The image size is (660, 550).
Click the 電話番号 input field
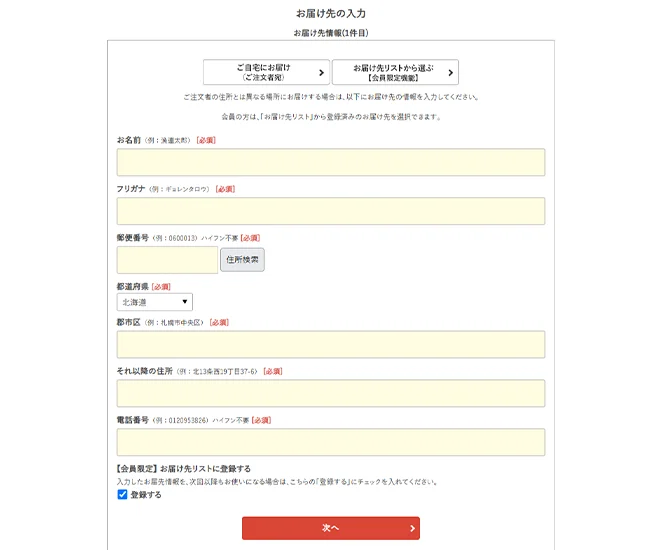click(x=330, y=442)
